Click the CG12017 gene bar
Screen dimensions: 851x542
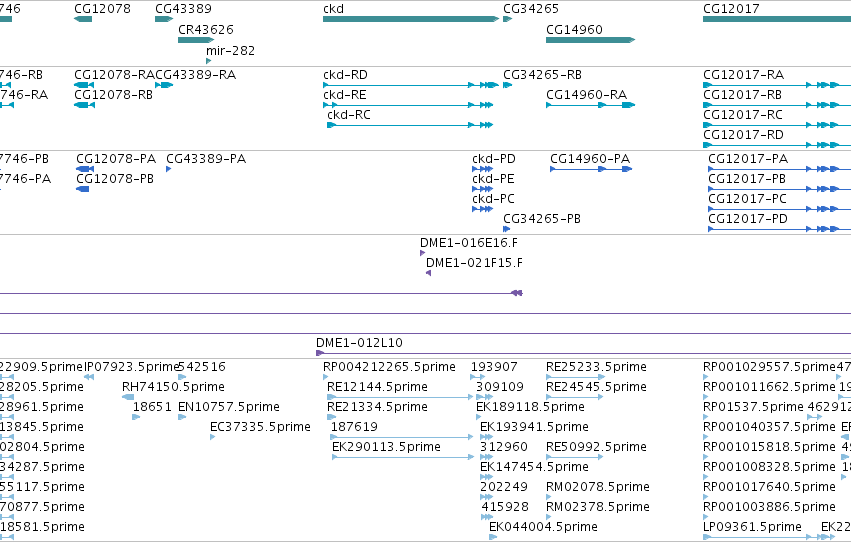pos(777,19)
